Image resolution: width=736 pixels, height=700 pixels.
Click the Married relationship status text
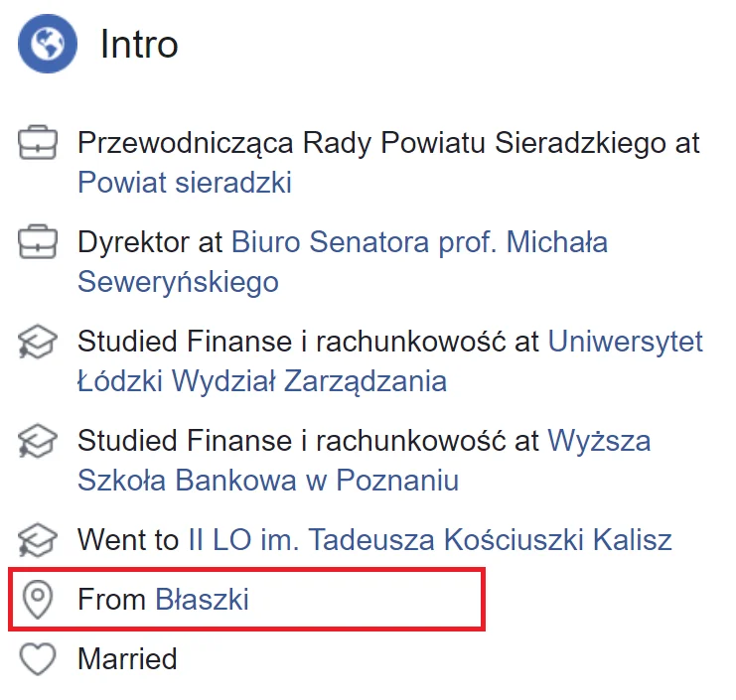coord(127,658)
